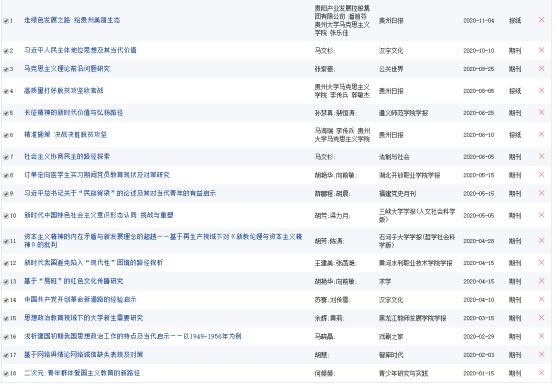Toggle the checkbox for row 17
The image size is (554, 384).
6,355
